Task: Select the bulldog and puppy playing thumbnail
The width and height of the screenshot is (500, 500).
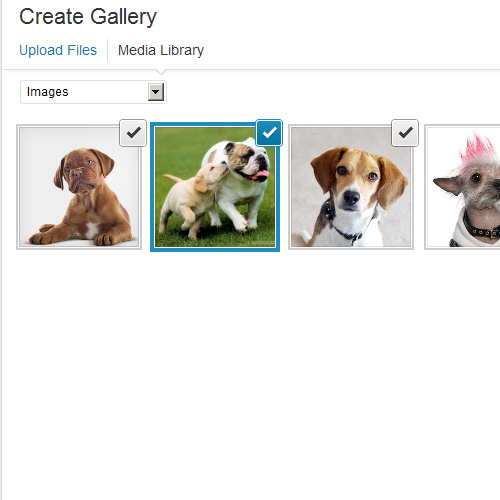Action: (x=215, y=187)
